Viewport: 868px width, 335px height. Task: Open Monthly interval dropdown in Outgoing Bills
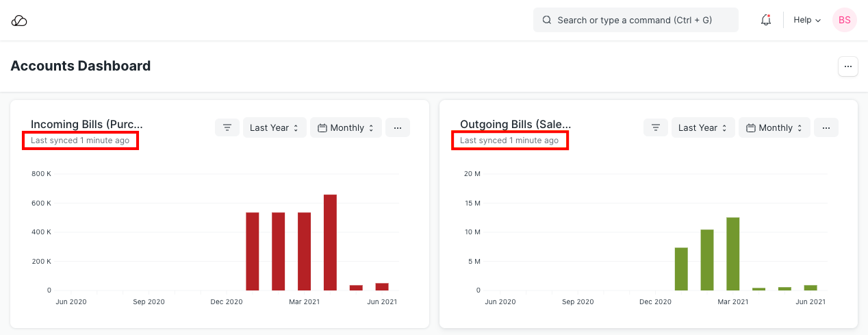coord(774,127)
